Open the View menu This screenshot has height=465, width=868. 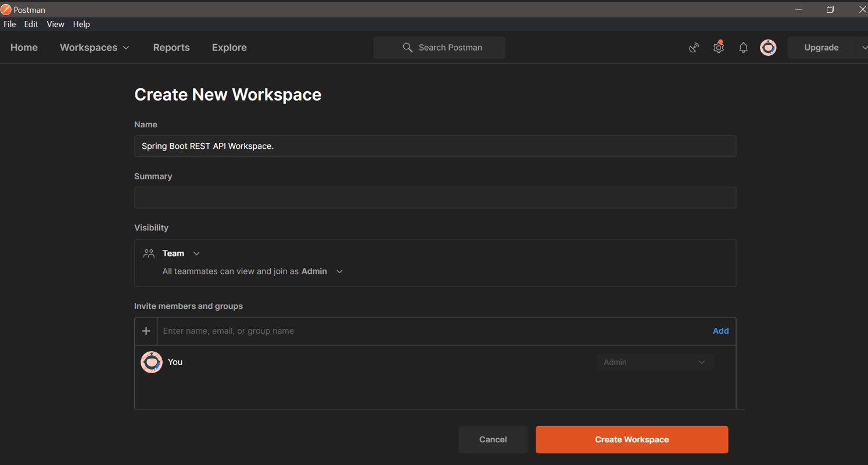(55, 24)
